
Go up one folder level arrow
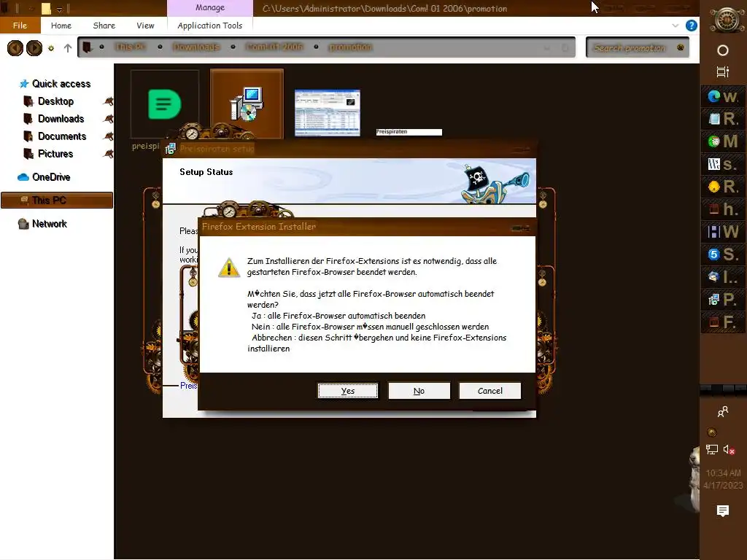point(68,48)
